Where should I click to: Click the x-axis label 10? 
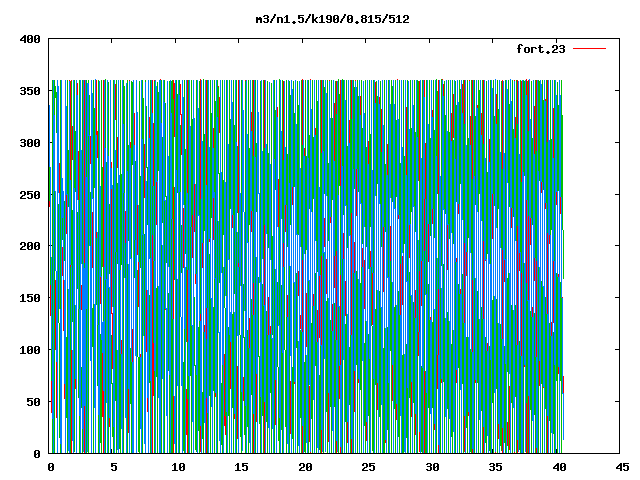pos(178,467)
